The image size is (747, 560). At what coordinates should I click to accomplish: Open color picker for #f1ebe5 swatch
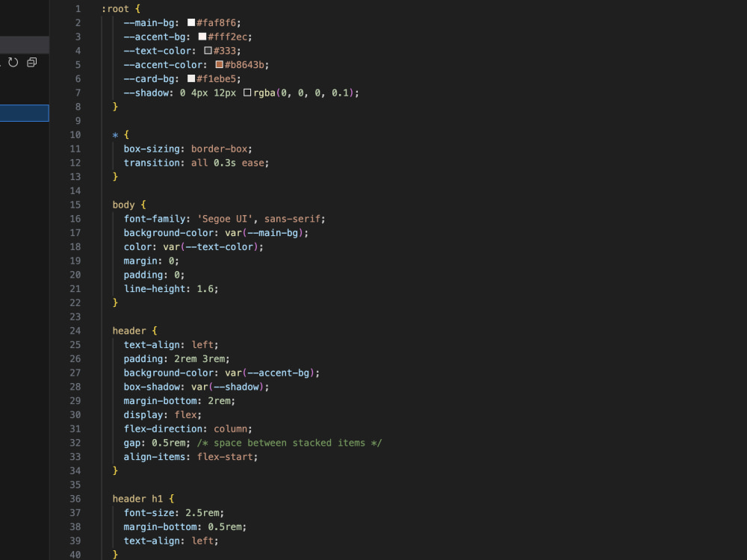[191, 78]
